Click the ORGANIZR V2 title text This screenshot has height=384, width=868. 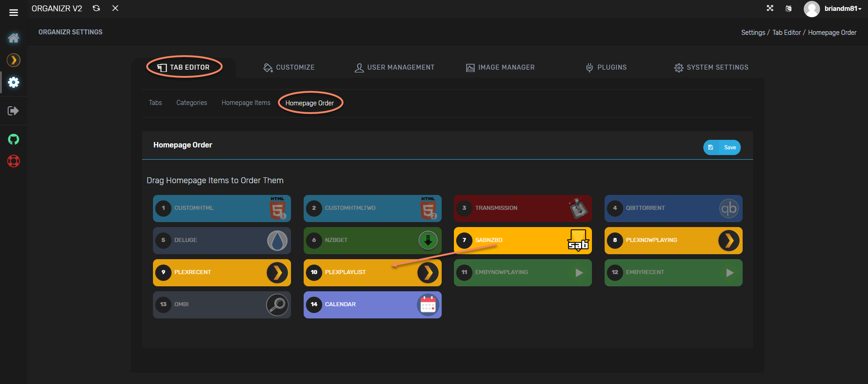[57, 9]
